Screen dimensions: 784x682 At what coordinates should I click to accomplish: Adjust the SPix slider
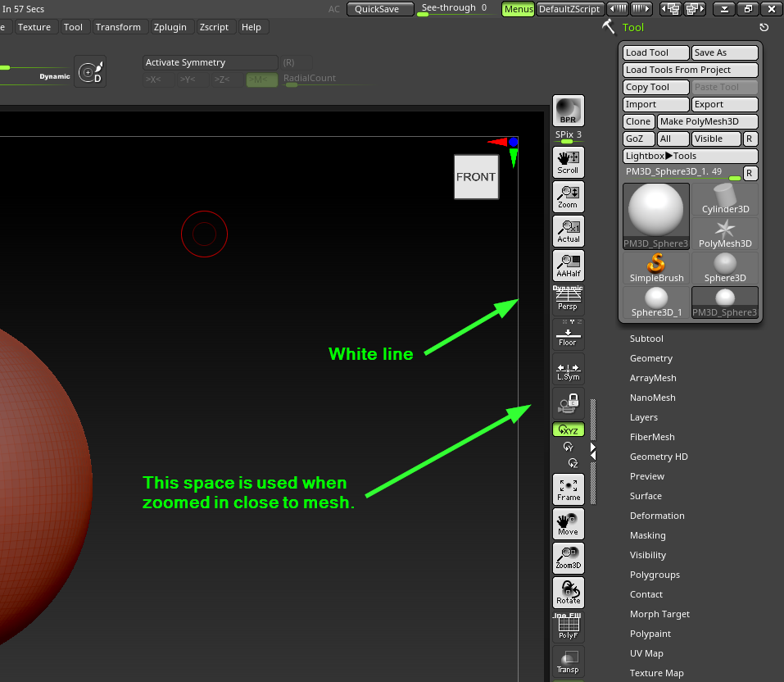tap(568, 136)
